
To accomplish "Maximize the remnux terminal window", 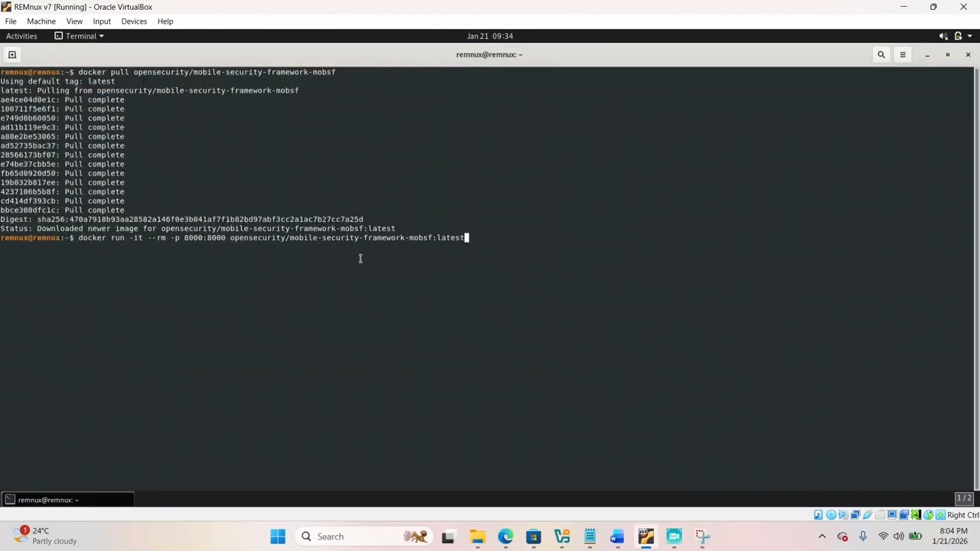I will [x=948, y=54].
